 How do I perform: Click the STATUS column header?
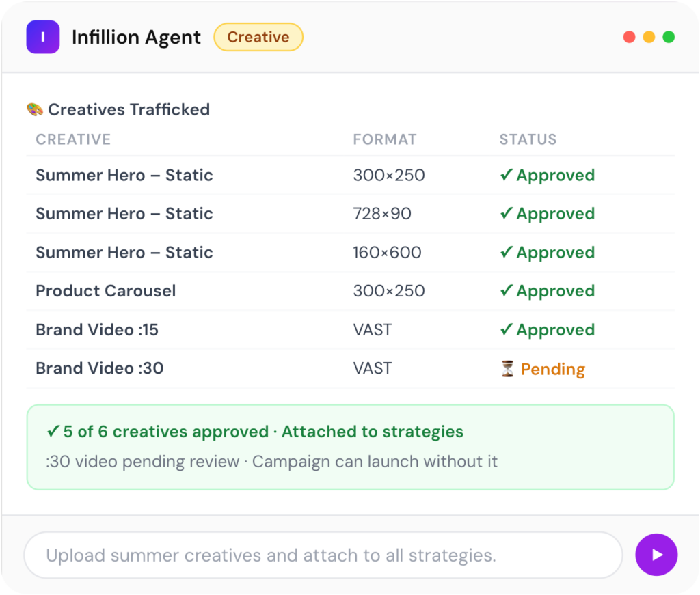pyautogui.click(x=528, y=139)
